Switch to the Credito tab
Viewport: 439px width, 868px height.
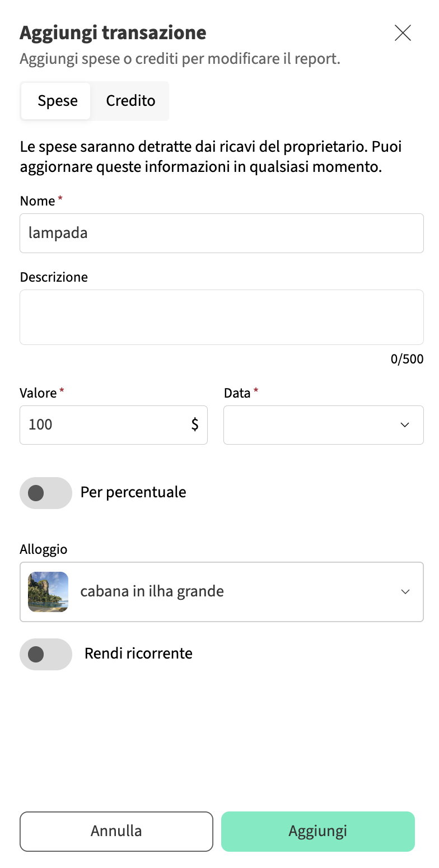click(130, 101)
